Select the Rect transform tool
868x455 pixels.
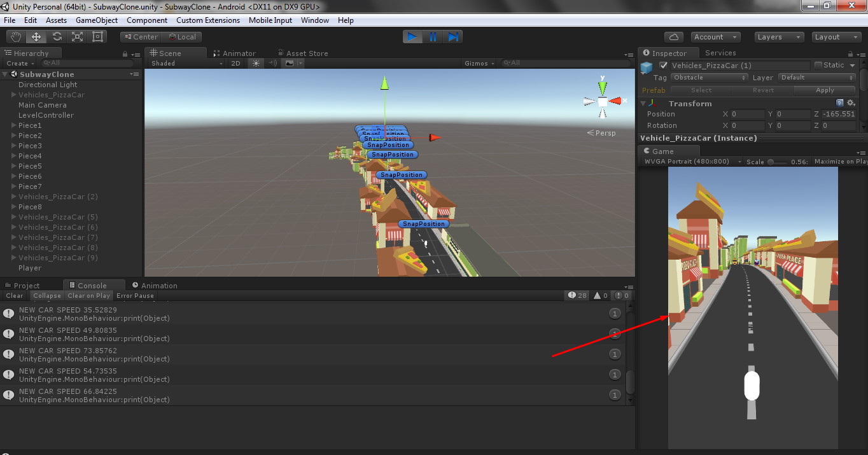click(97, 37)
